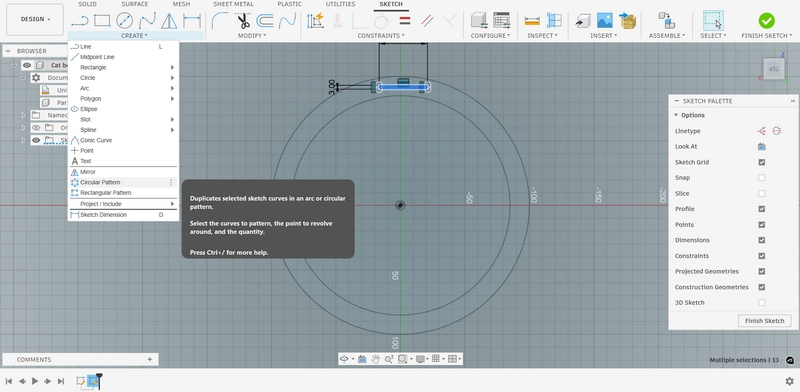Image resolution: width=800 pixels, height=392 pixels.
Task: Switch to the SOLID tab
Action: pos(87,4)
